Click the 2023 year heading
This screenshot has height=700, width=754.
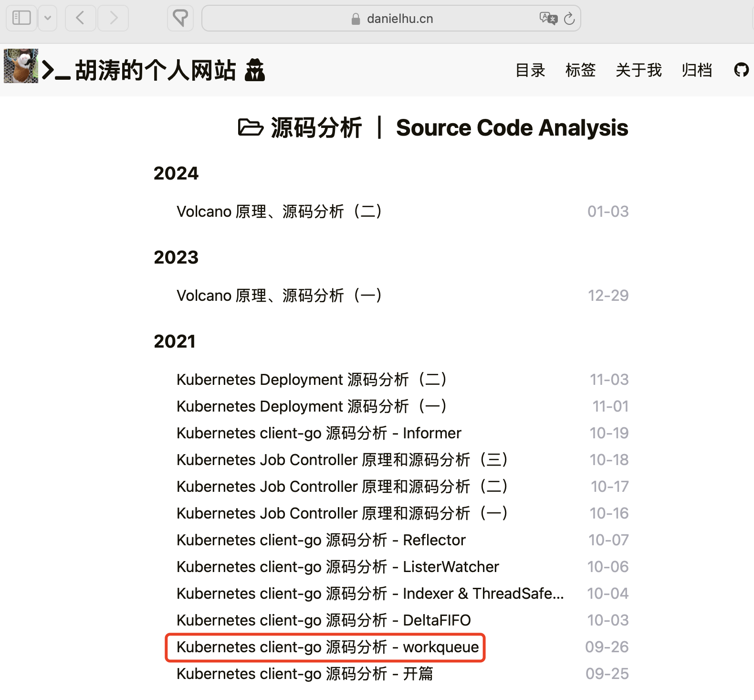(x=176, y=257)
